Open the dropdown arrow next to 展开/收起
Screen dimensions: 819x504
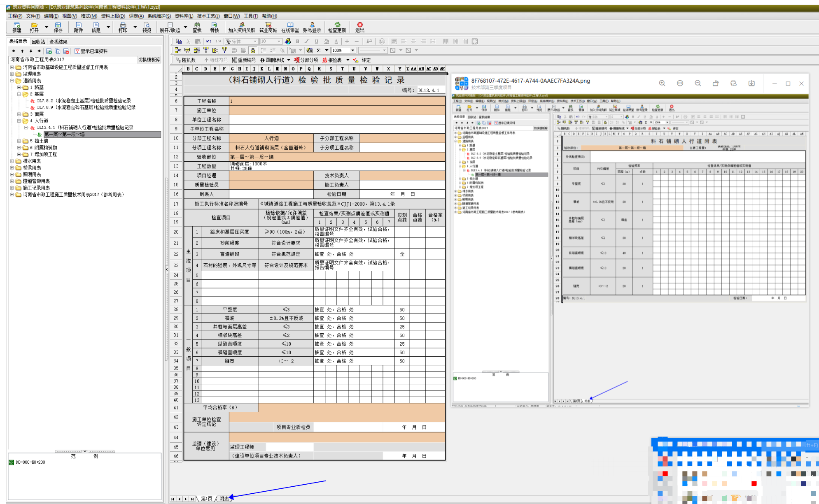[x=185, y=27]
